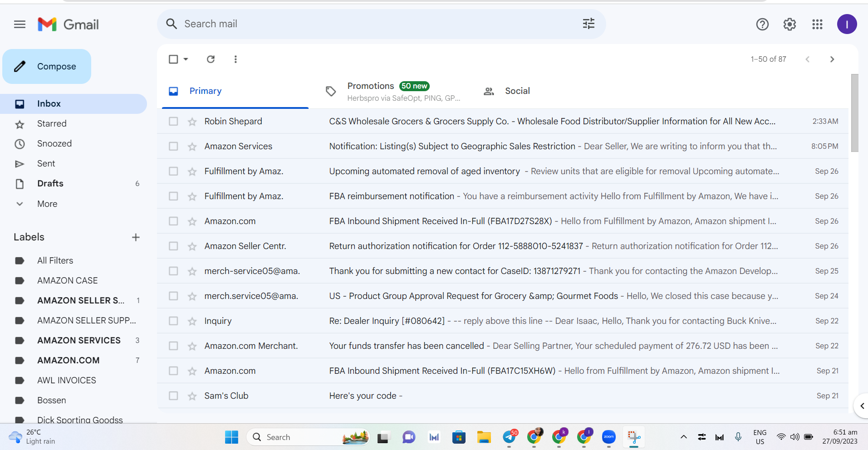Open File Explorer from the taskbar

coord(484,437)
